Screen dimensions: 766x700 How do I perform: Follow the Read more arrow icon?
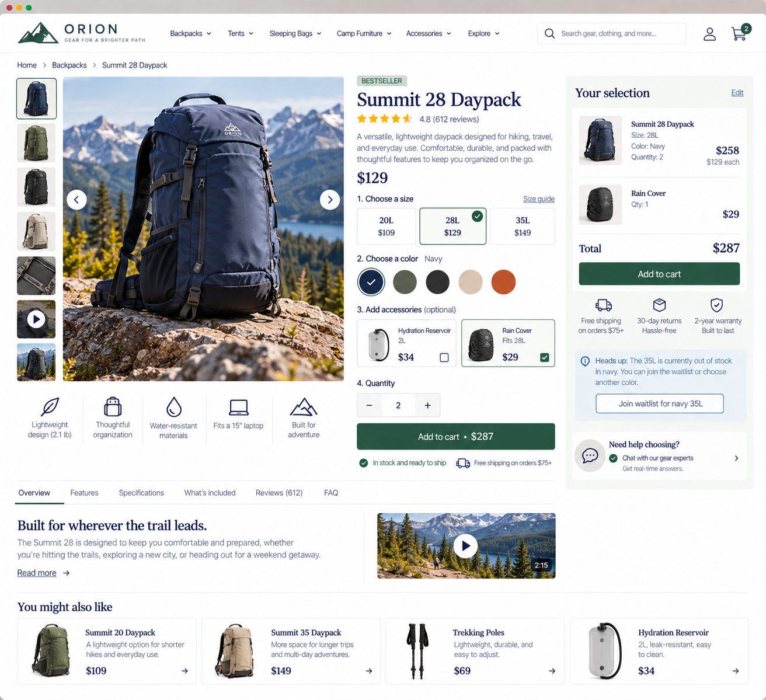click(x=66, y=573)
